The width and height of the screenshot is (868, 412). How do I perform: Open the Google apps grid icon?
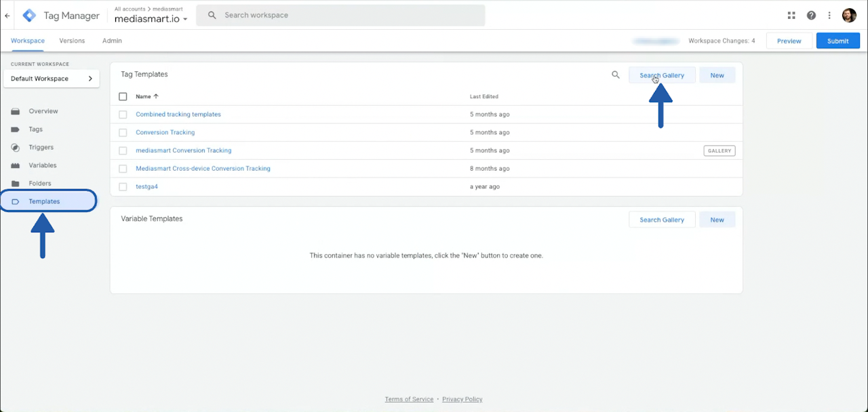click(791, 16)
